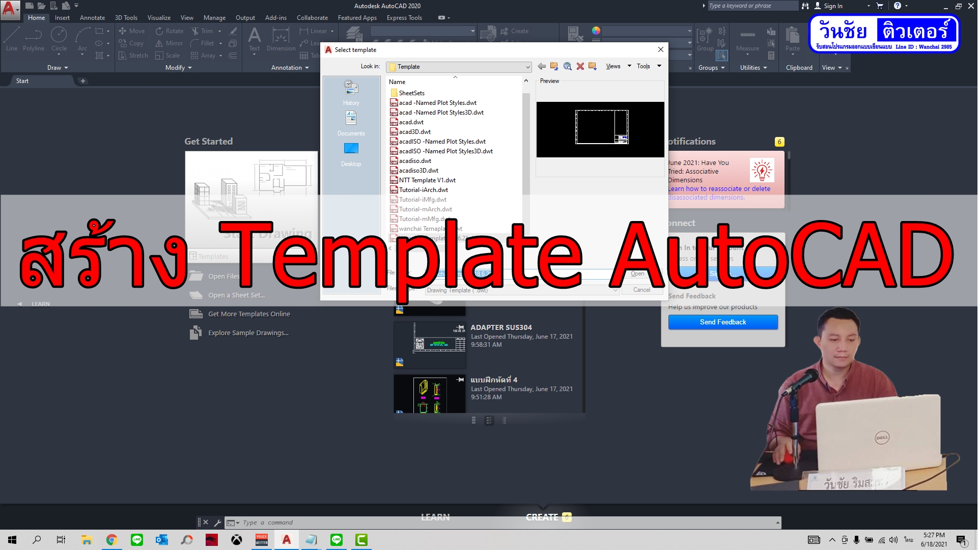Activate the Scale tool
Image resolution: width=980 pixels, height=550 pixels.
tap(168, 56)
